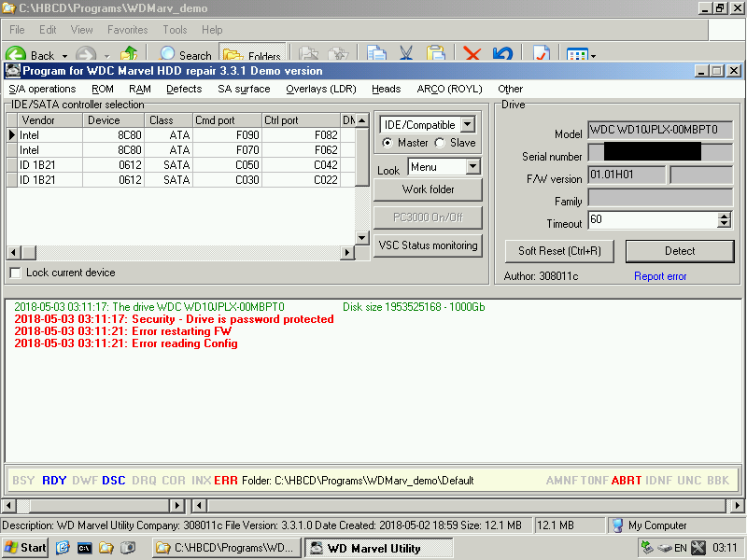The width and height of the screenshot is (747, 560).
Task: Click VSC Status monitoring button
Action: (x=428, y=245)
